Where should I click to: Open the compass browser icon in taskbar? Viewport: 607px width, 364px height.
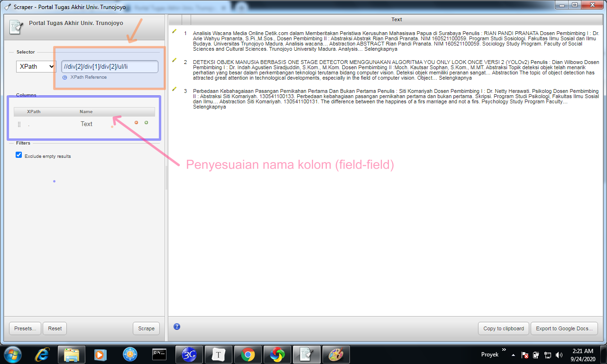point(129,355)
